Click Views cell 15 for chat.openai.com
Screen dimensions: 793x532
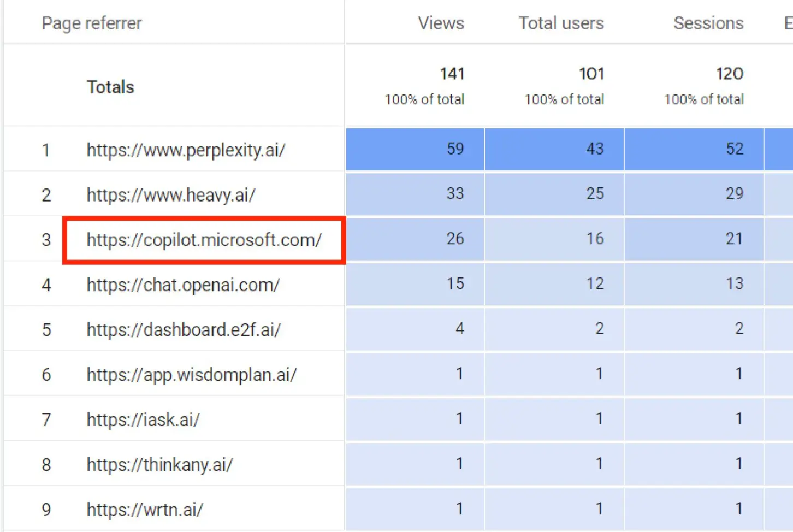point(415,284)
